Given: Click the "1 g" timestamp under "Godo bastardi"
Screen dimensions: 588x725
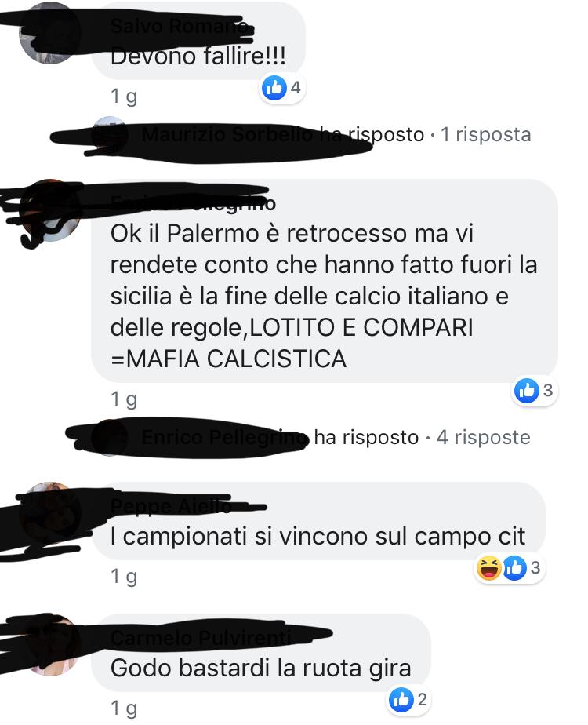Looking at the screenshot, I should pos(124,708).
